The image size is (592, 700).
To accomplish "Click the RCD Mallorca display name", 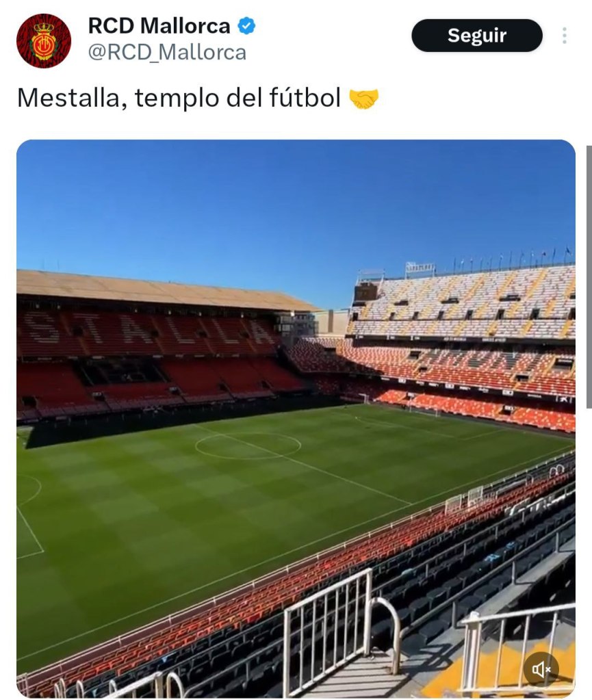I will tap(159, 26).
